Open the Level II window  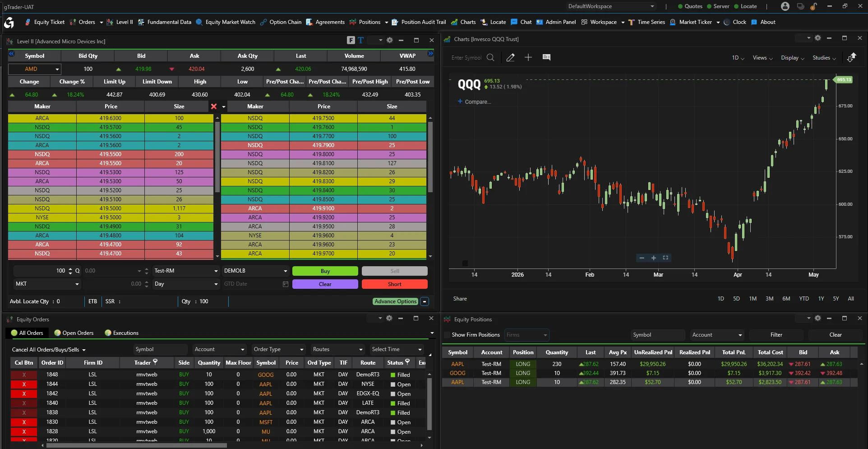pyautogui.click(x=120, y=22)
